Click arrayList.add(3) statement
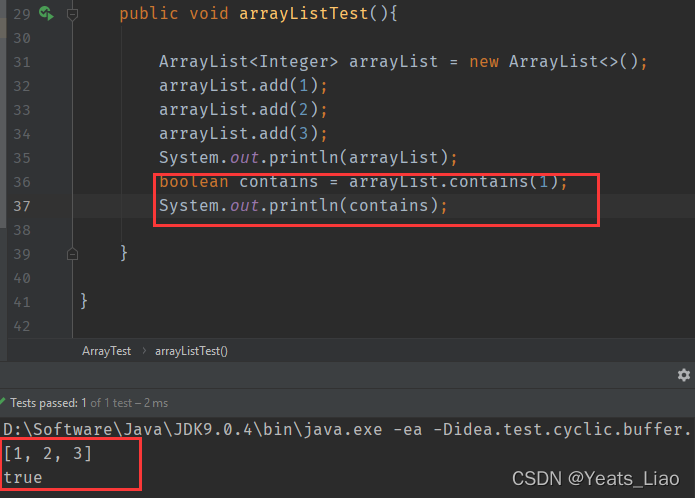This screenshot has width=695, height=498. pos(243,133)
